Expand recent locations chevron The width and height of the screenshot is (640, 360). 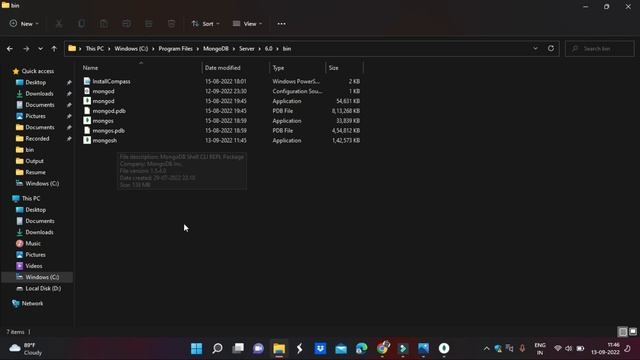(x=40, y=49)
